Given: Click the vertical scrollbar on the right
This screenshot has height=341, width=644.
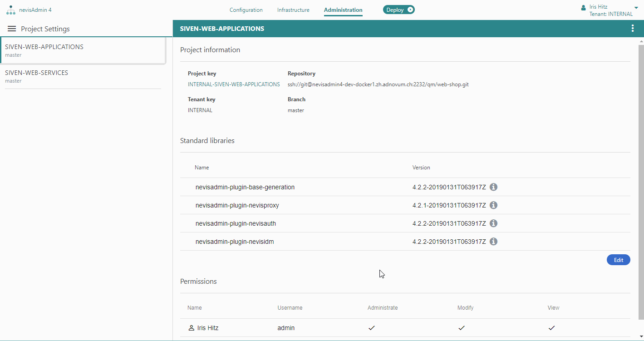Looking at the screenshot, I should click(x=641, y=182).
